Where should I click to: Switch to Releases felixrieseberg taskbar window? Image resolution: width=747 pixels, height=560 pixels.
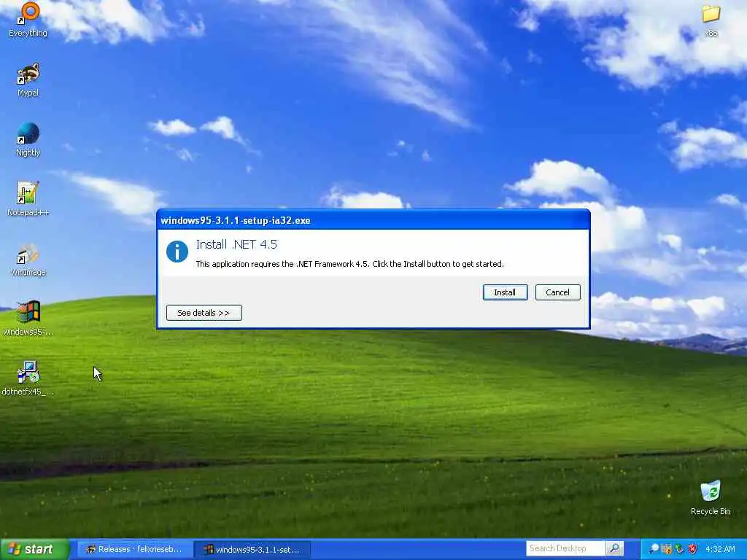134,550
